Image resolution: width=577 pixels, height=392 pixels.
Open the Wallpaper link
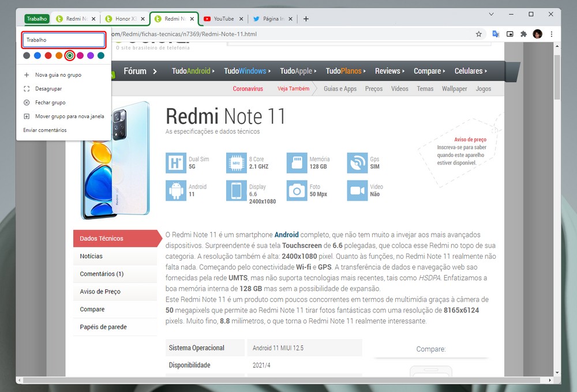(455, 89)
